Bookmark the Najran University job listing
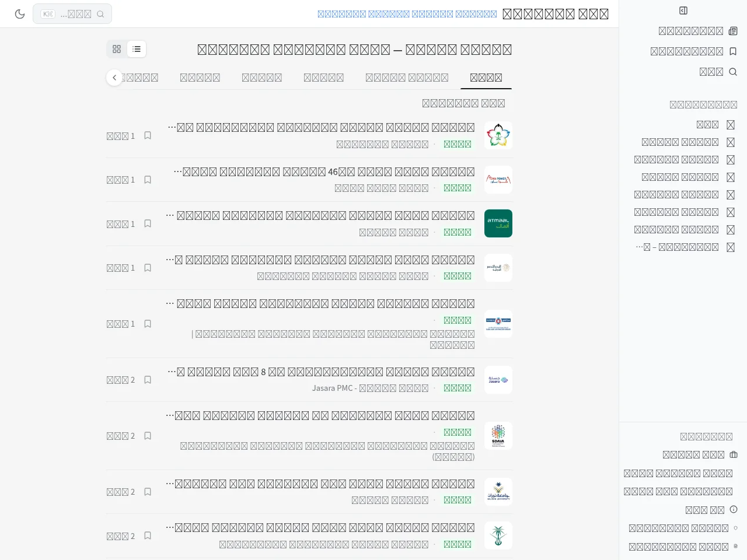The image size is (747, 560). coord(148,492)
